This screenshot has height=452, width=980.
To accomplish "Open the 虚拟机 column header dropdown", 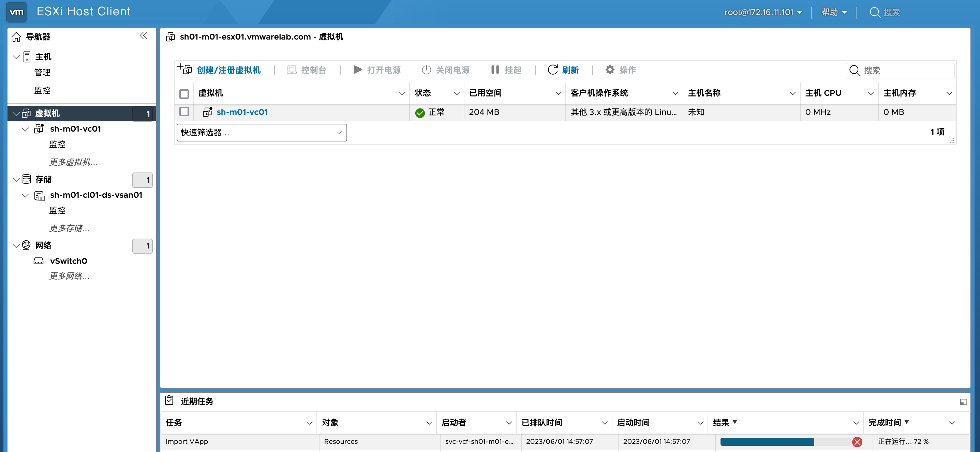I will (x=402, y=93).
